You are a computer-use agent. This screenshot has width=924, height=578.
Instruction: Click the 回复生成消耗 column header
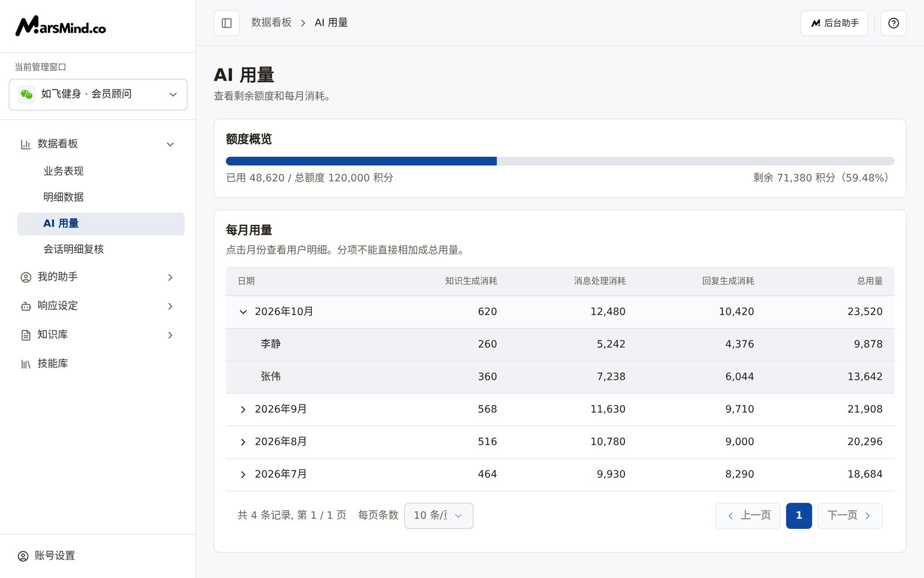(x=728, y=281)
